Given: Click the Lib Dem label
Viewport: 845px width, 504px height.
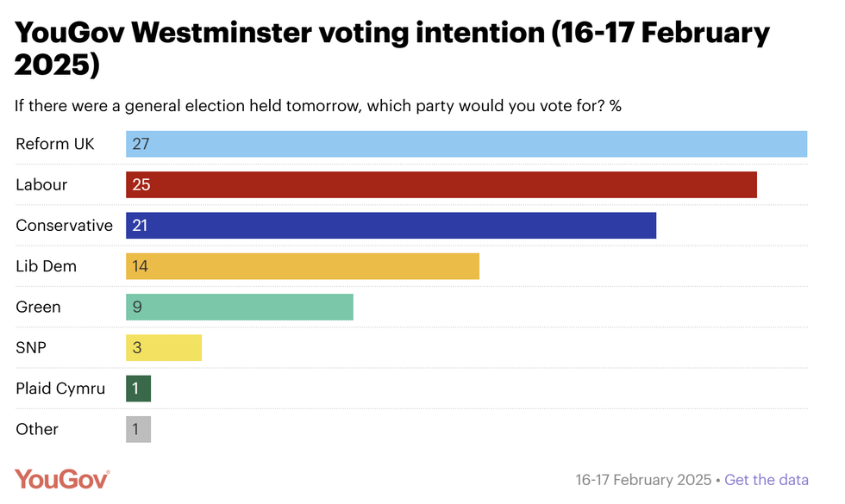Looking at the screenshot, I should coord(46,266).
